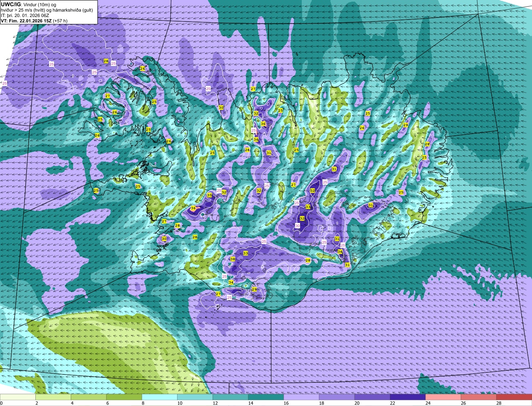Click the 16–18 m/s light lavender legend color

point(301,397)
